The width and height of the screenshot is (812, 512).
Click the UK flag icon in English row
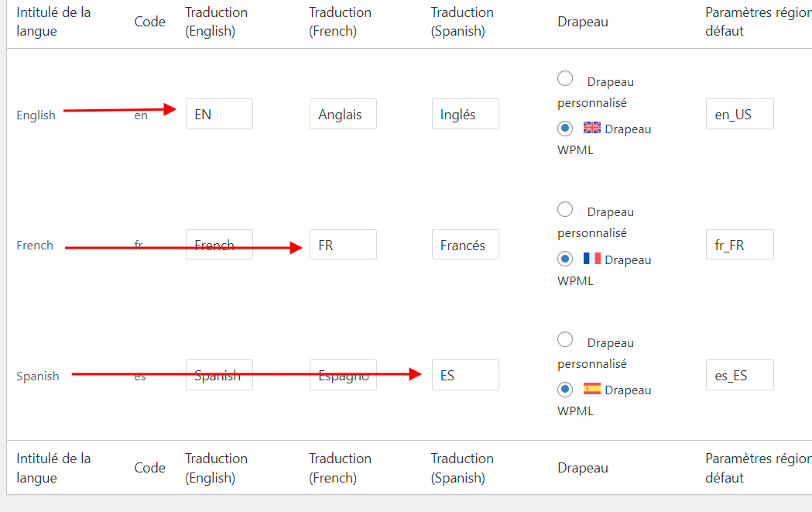pyautogui.click(x=592, y=128)
